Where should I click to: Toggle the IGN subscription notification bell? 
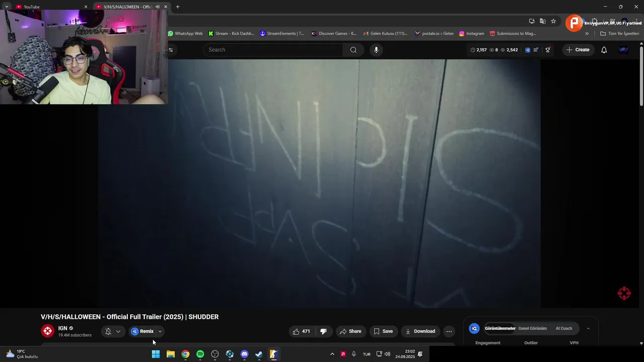click(x=108, y=331)
